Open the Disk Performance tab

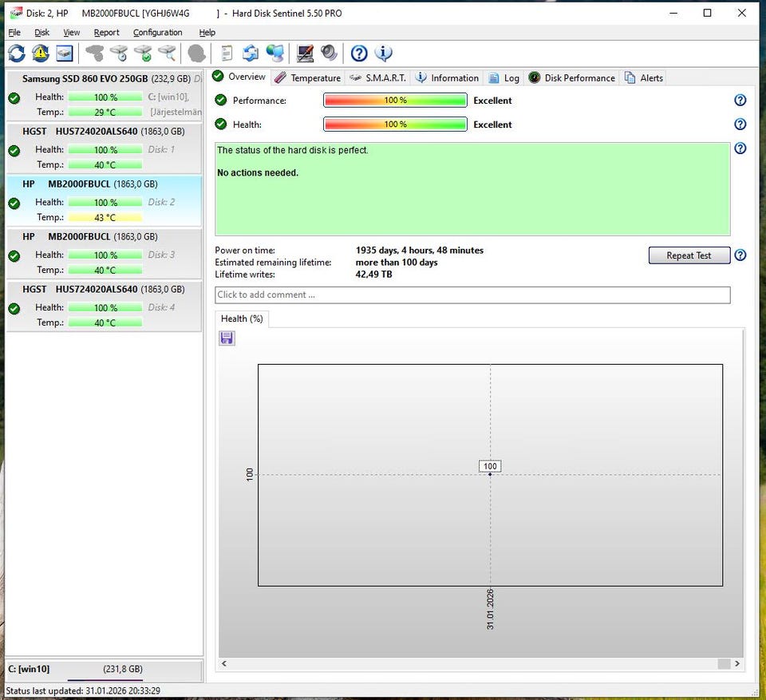click(571, 77)
